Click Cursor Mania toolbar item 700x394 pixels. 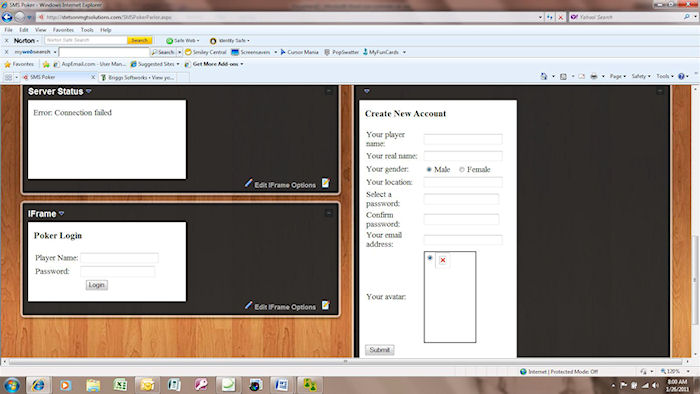pyautogui.click(x=299, y=52)
